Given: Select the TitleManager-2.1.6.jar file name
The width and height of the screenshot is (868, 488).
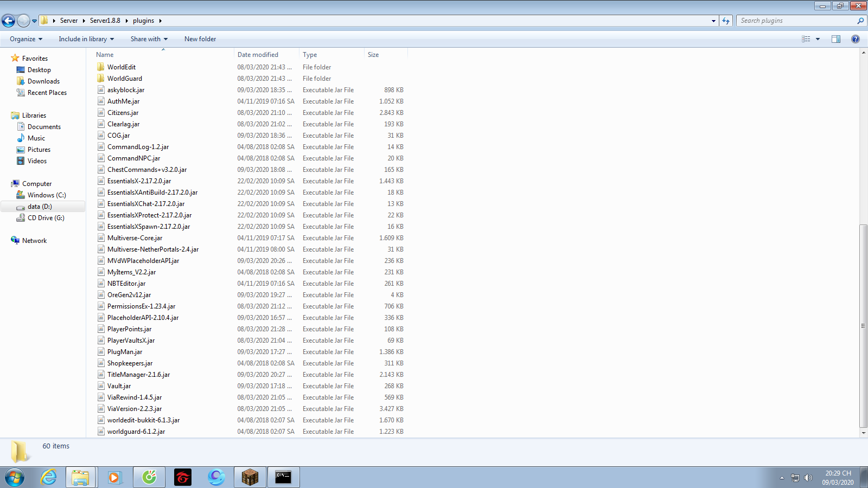Looking at the screenshot, I should click(138, 375).
